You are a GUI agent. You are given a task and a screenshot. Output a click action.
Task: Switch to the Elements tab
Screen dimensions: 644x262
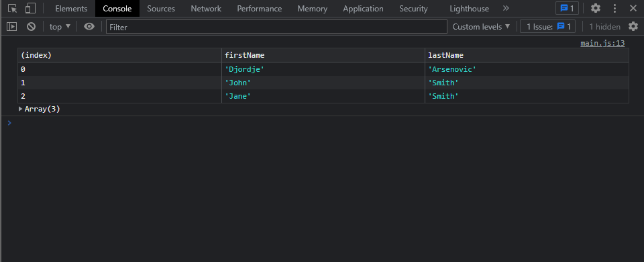point(72,8)
